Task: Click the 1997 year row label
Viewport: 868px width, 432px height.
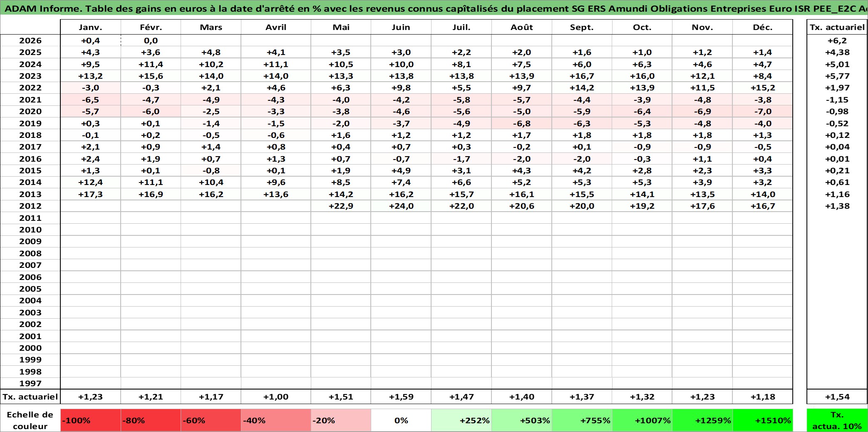Action: (30, 383)
